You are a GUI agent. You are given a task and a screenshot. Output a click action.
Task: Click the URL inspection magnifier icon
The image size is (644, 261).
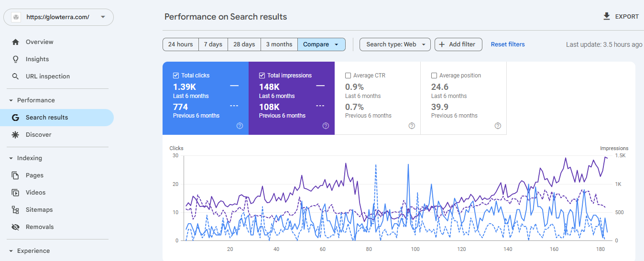point(16,76)
